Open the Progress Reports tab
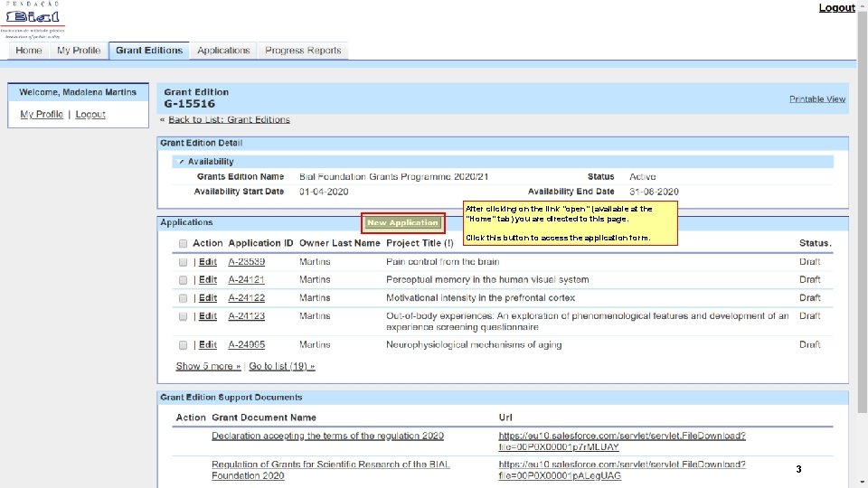The width and height of the screenshot is (868, 488). [x=303, y=51]
